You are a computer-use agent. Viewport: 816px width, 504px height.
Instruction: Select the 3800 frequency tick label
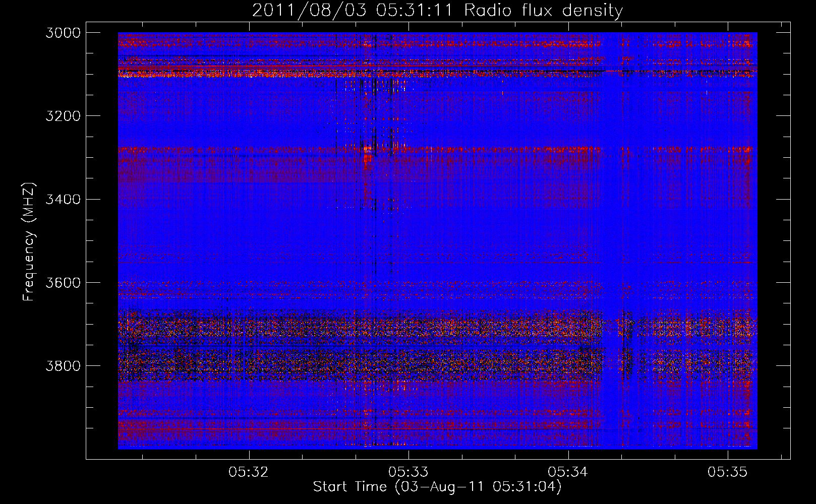(x=63, y=365)
